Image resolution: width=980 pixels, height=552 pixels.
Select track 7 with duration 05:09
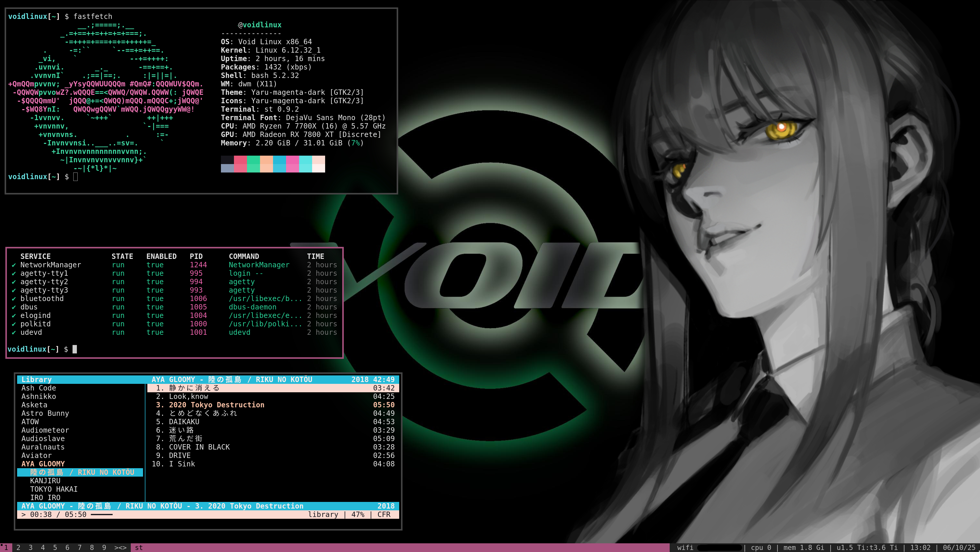(273, 439)
